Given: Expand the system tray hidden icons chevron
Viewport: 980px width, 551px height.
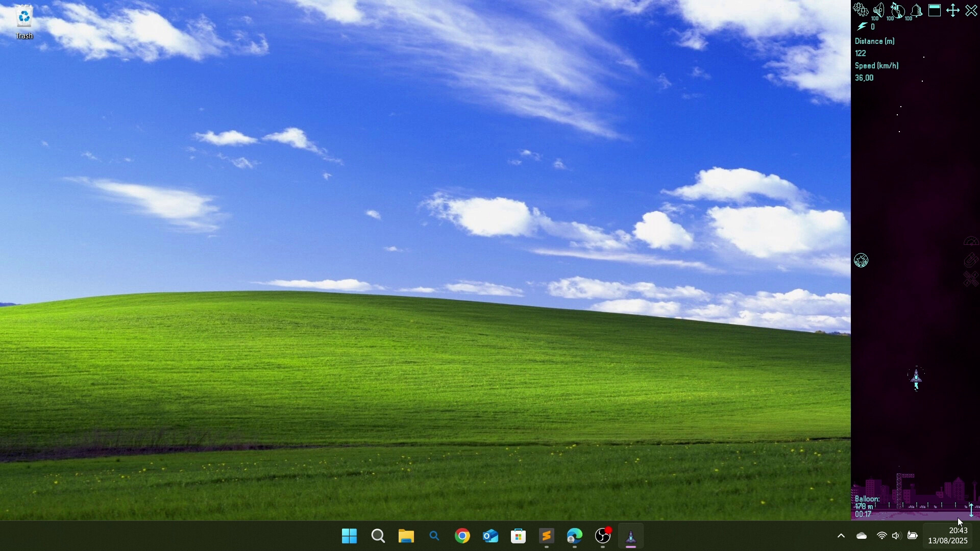Looking at the screenshot, I should (x=841, y=536).
